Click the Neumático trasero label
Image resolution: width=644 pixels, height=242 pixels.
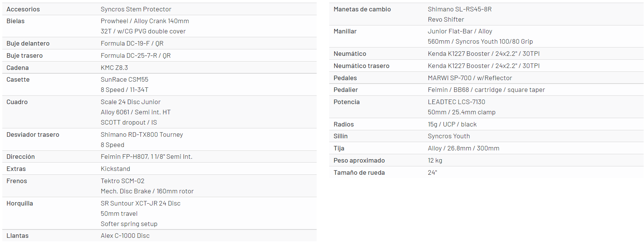click(361, 66)
